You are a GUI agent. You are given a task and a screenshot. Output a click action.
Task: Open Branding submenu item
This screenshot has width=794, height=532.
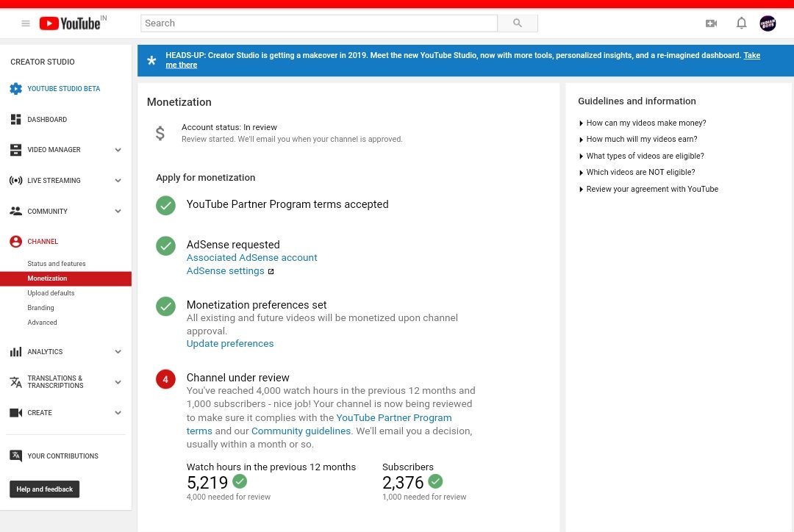[40, 308]
